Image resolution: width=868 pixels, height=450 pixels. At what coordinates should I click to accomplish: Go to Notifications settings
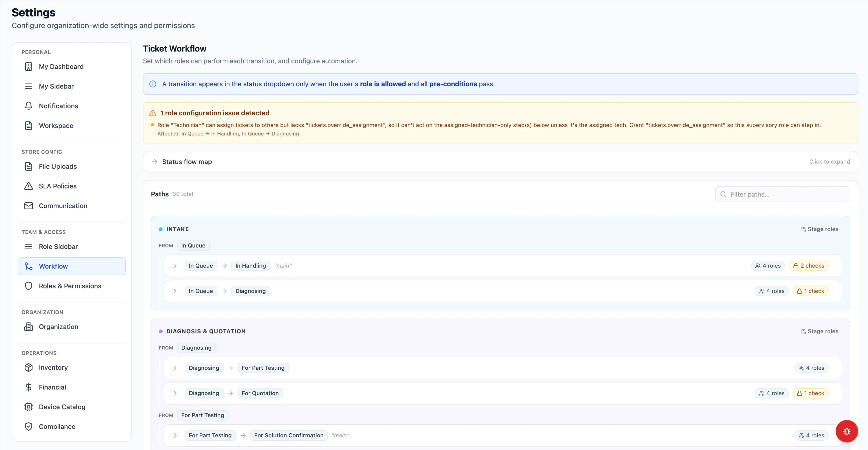[x=71, y=106]
